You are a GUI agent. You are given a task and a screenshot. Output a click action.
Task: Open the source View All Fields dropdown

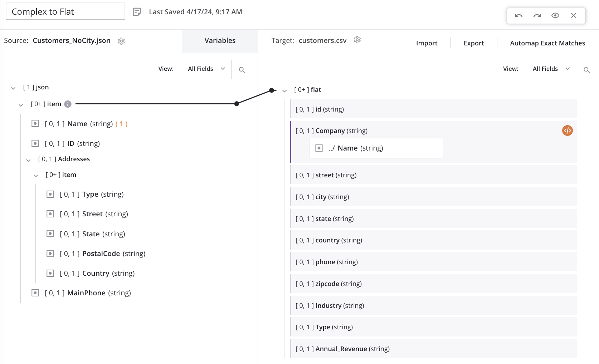point(206,69)
